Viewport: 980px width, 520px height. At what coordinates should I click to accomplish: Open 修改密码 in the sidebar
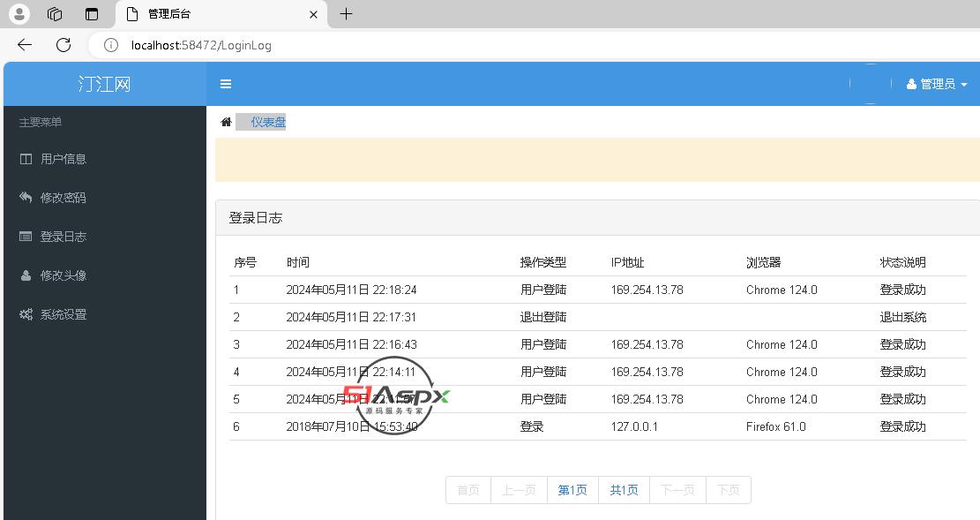click(64, 198)
